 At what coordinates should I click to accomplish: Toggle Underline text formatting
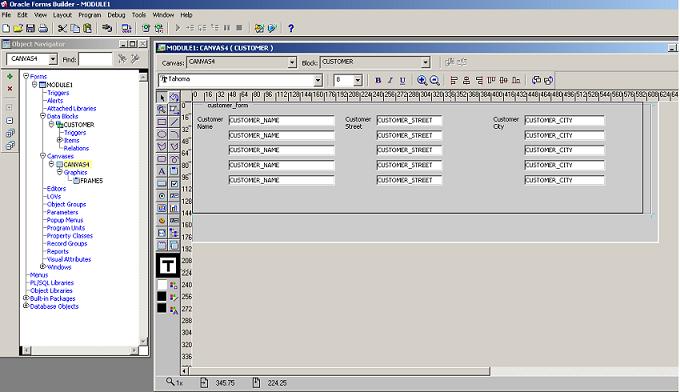click(402, 80)
